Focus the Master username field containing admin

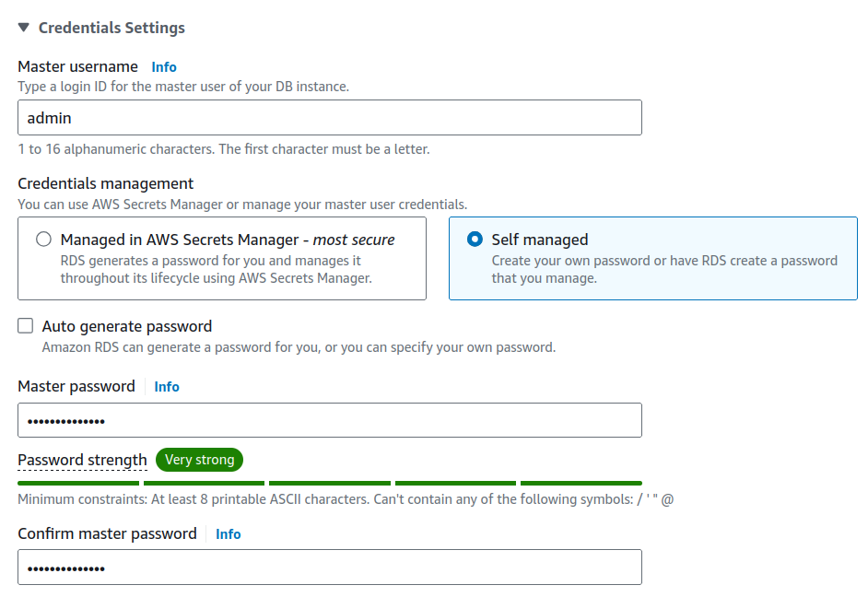(x=329, y=118)
